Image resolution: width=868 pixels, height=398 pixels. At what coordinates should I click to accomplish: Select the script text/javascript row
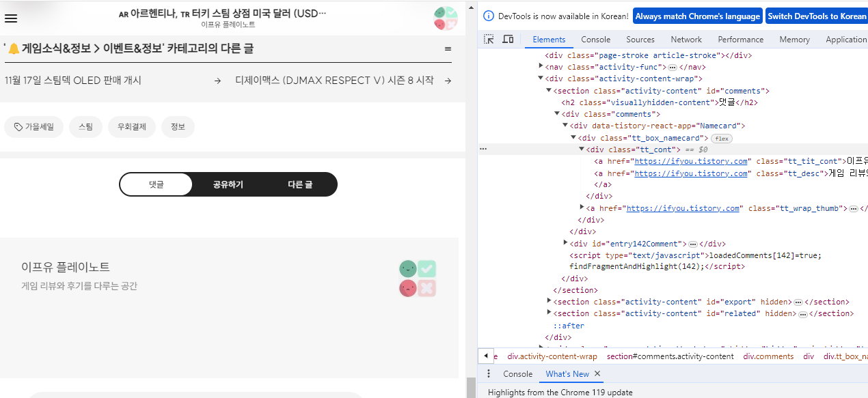click(695, 261)
